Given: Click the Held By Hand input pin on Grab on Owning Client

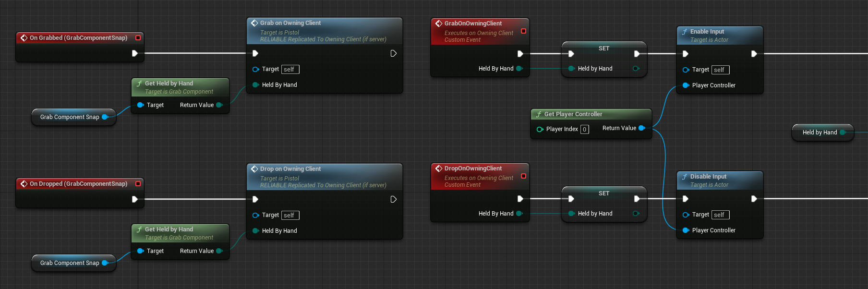Looking at the screenshot, I should pos(256,85).
